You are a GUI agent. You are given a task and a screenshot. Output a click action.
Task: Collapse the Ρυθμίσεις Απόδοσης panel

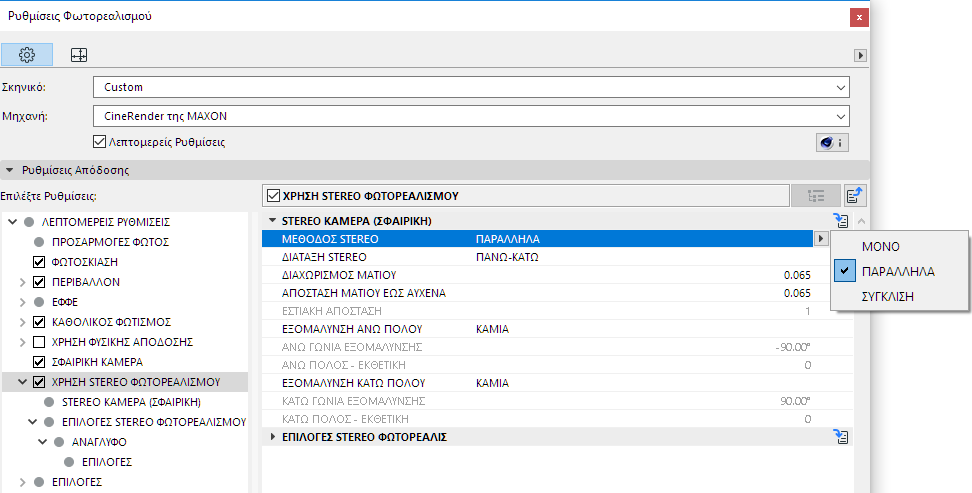click(x=10, y=170)
